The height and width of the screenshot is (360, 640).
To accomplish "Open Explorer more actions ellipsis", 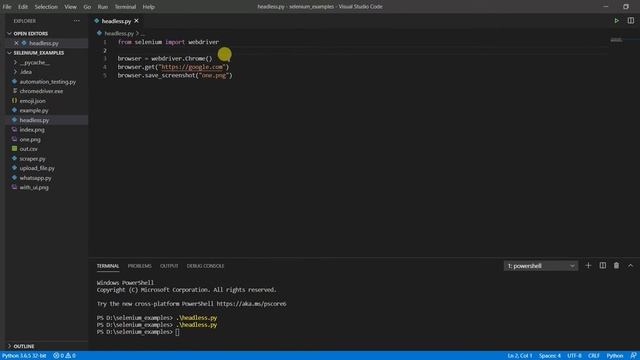I will (x=77, y=21).
